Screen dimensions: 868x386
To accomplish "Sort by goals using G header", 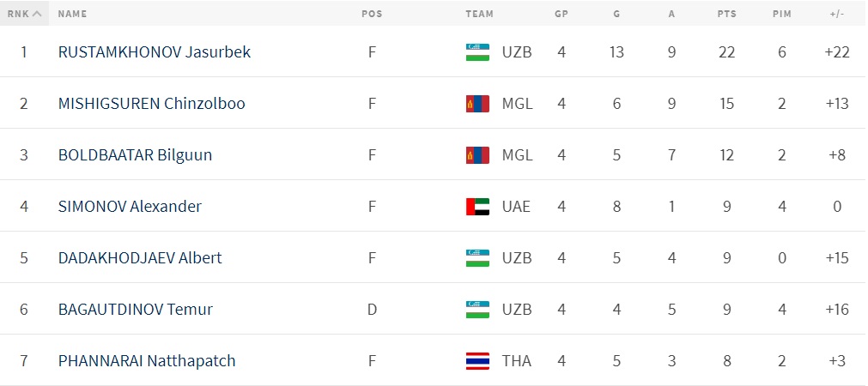I will [x=616, y=14].
